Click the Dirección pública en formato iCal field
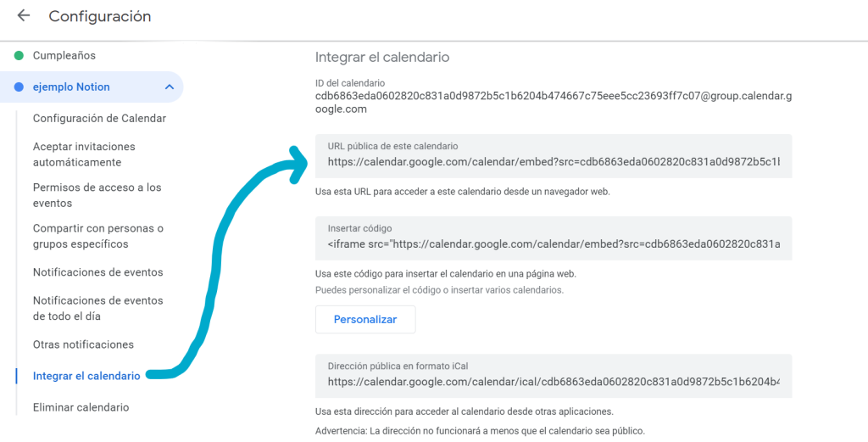Screen dimensions: 868x442 tap(553, 382)
